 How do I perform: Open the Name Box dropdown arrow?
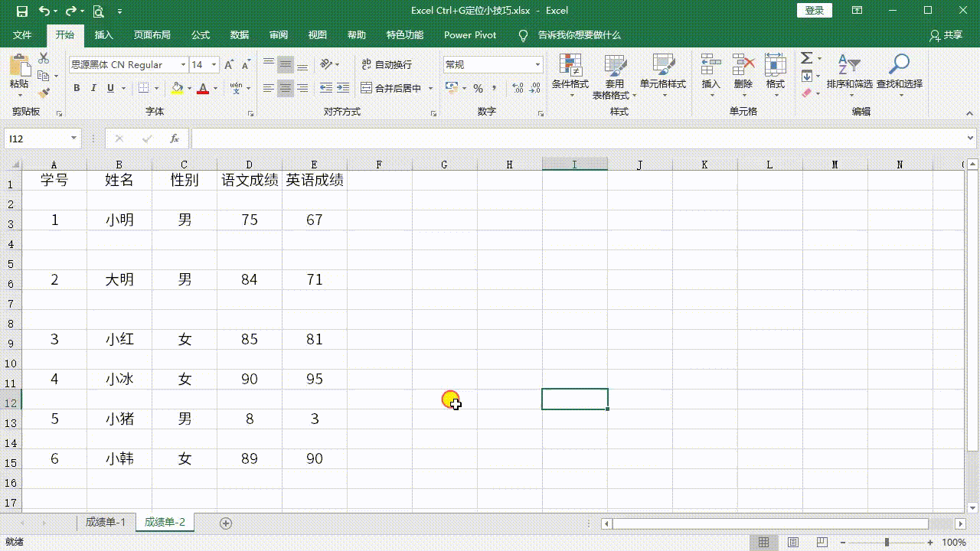[x=74, y=139]
